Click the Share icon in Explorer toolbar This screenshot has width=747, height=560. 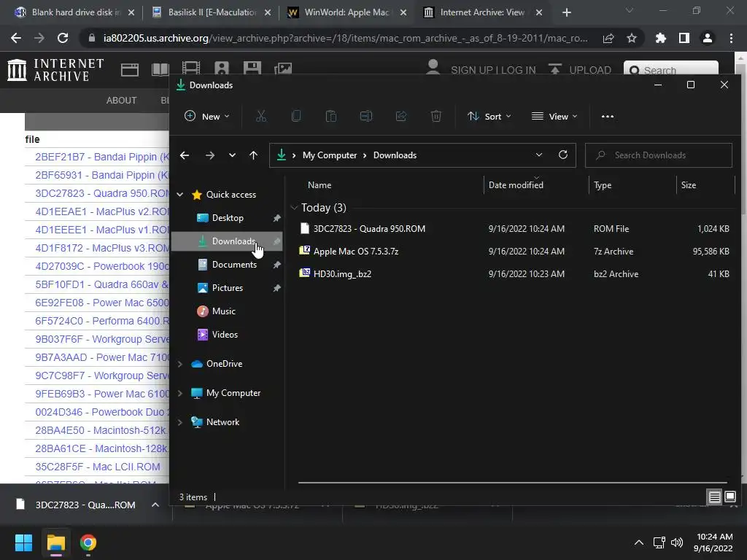[x=401, y=116]
